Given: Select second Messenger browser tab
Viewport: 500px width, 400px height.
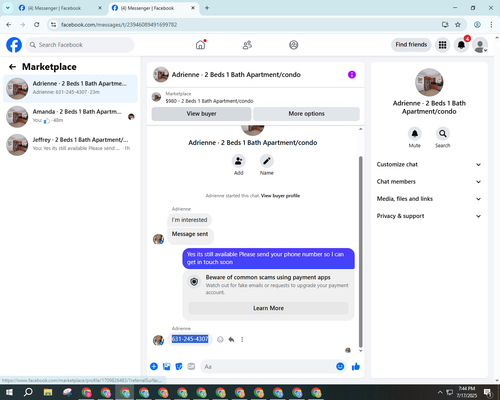Looking at the screenshot, I should point(153,8).
